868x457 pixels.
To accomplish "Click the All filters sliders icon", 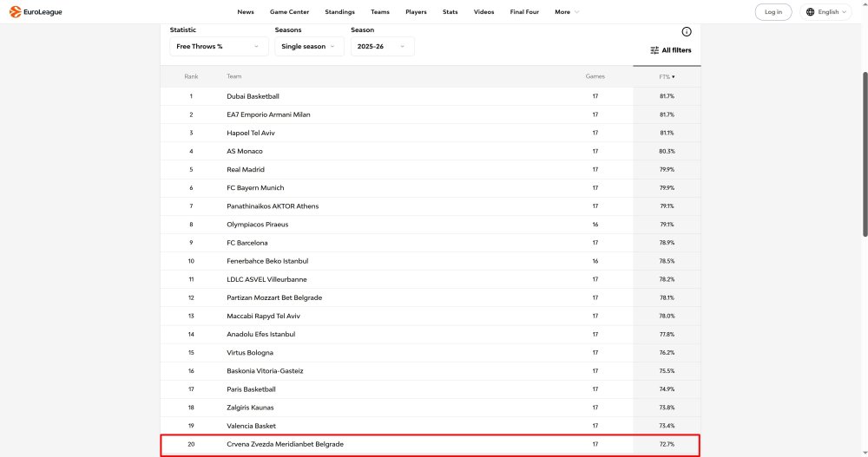I will click(654, 50).
